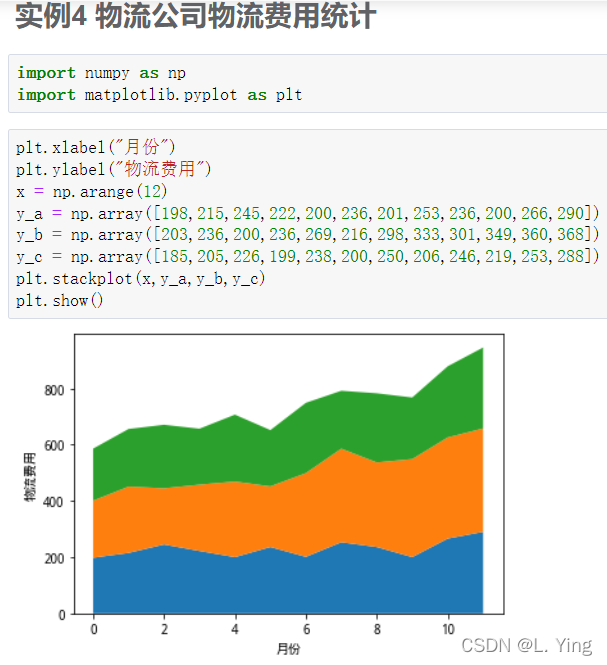
Task: Click the y_b array definition line
Action: click(308, 235)
